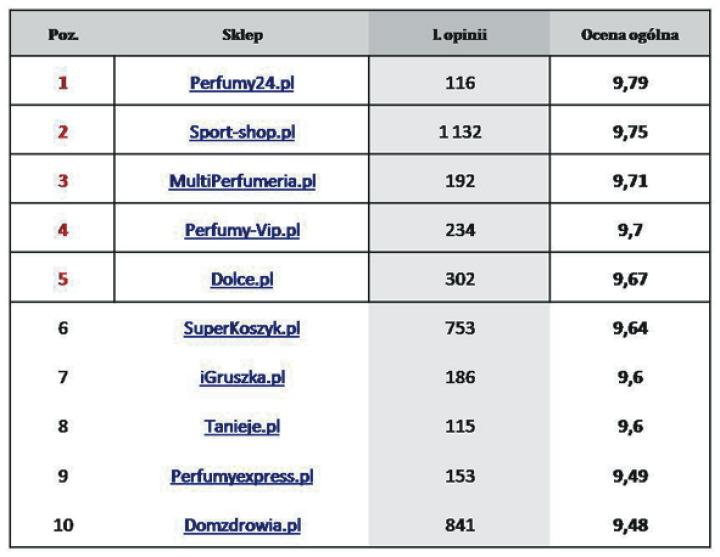
Task: Visit the Domzdrowia.pl link
Action: (242, 526)
